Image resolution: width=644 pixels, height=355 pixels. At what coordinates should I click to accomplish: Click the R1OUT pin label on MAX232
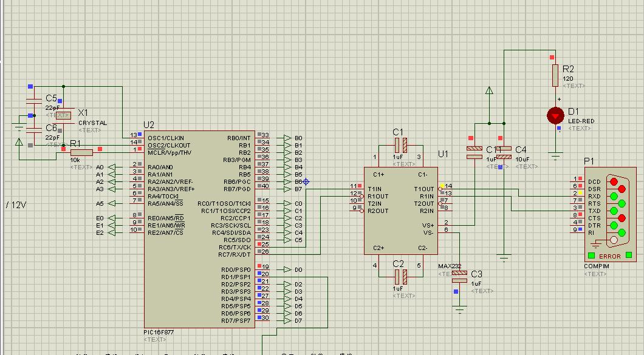378,197
